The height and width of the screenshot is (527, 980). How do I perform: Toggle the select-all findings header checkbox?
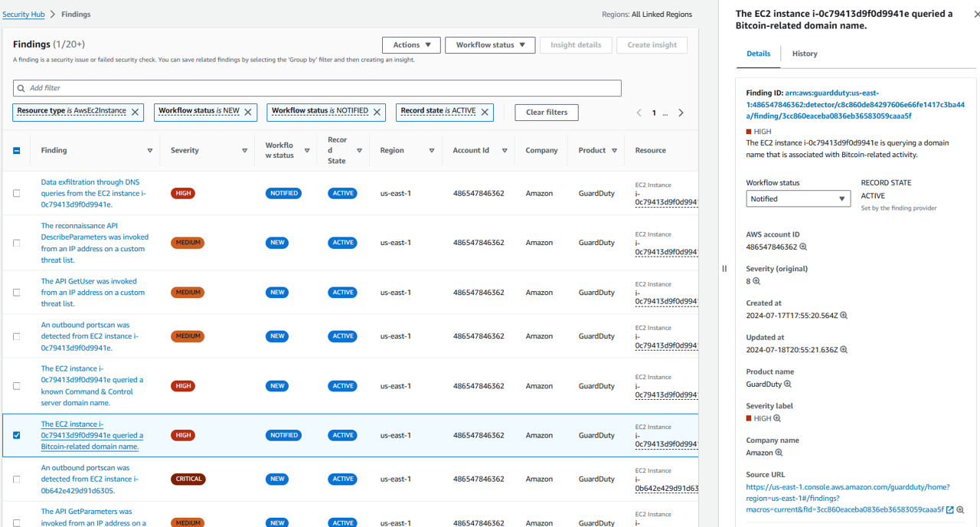point(17,151)
